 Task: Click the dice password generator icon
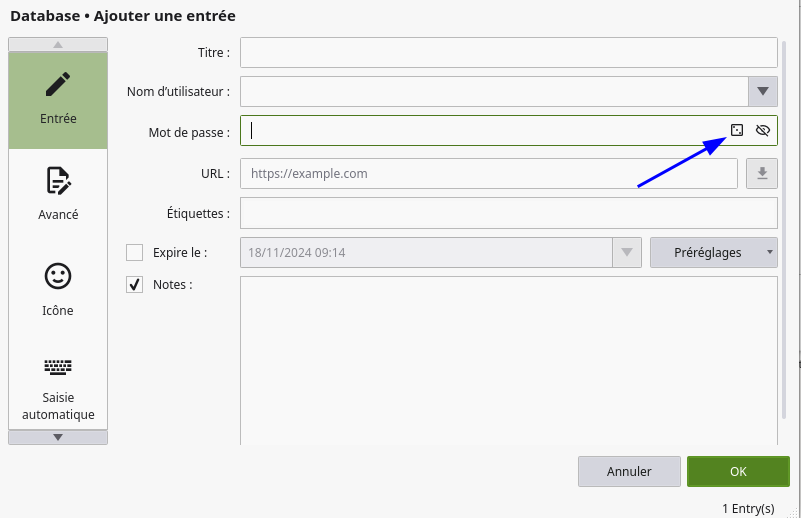point(737,130)
